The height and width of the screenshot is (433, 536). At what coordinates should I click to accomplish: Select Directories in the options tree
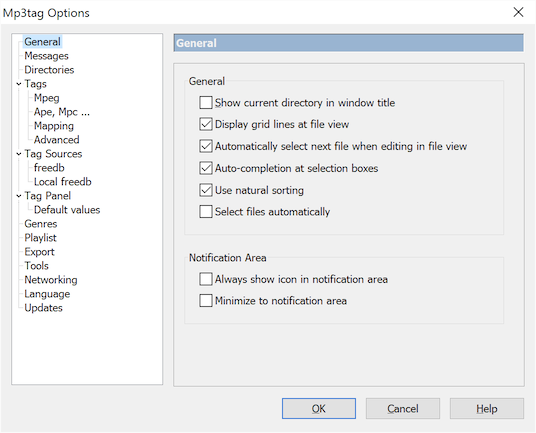tap(49, 70)
